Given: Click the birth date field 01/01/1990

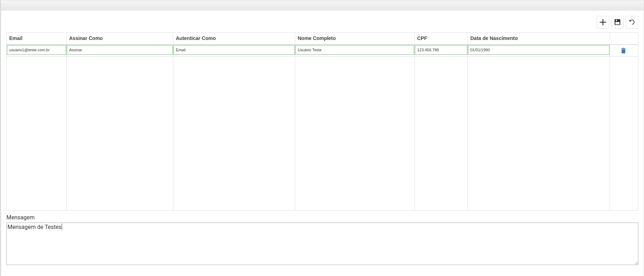Looking at the screenshot, I should 538,50.
